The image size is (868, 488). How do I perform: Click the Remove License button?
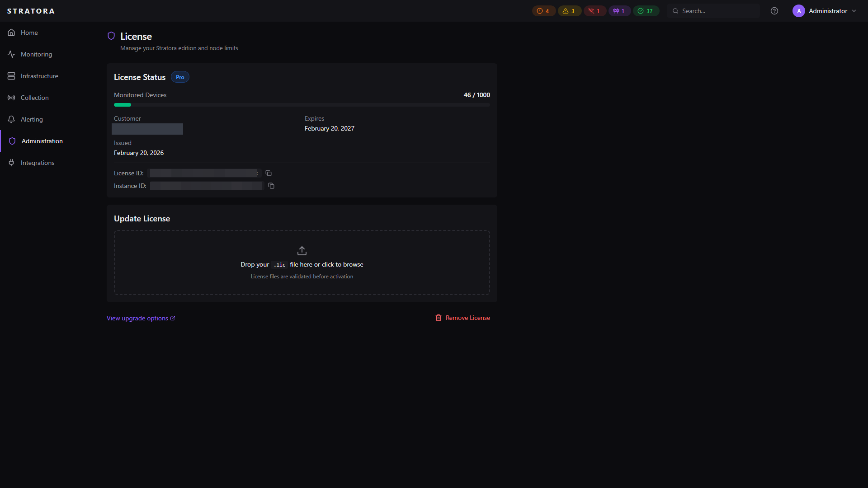[462, 318]
